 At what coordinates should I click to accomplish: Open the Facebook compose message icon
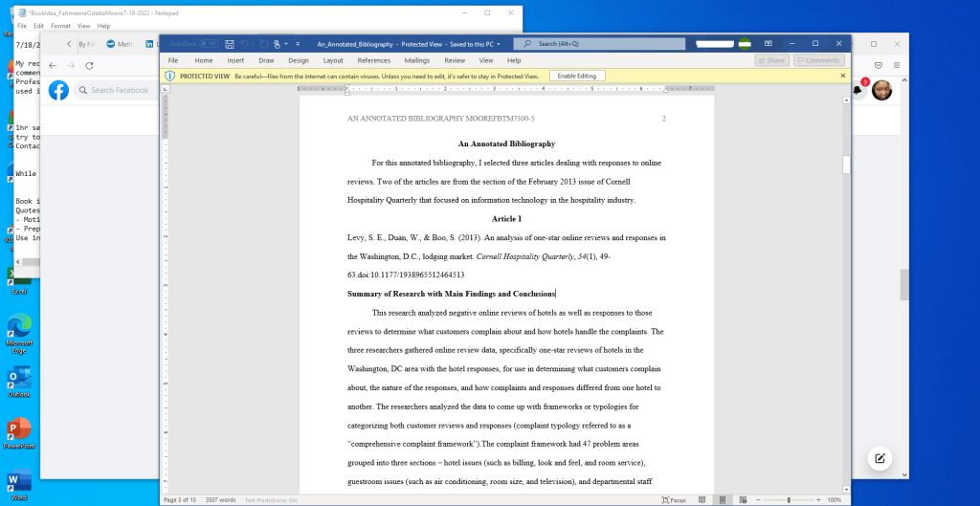click(880, 458)
